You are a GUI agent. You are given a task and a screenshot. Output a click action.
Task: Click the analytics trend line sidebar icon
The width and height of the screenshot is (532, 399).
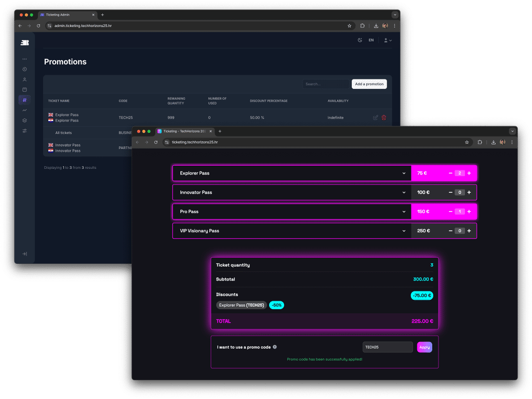[24, 110]
